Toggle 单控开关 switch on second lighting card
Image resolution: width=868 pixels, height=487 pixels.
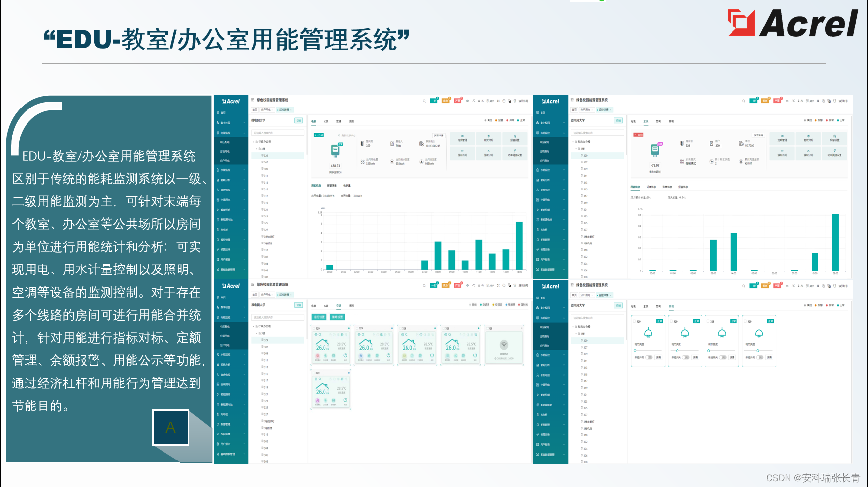686,357
